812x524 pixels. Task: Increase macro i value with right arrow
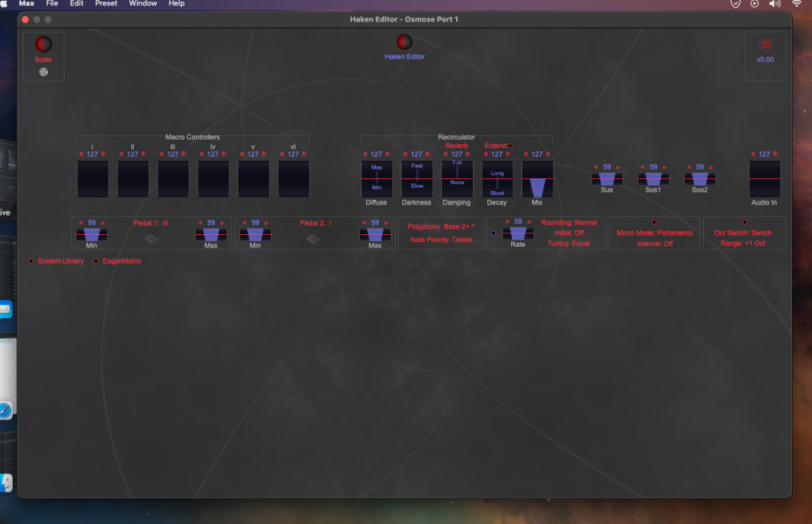103,154
